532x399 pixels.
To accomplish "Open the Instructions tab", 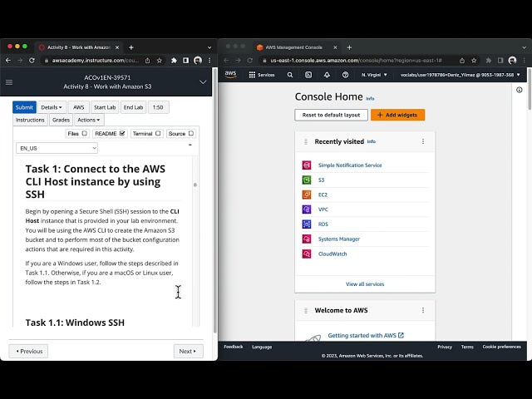I will tap(30, 120).
